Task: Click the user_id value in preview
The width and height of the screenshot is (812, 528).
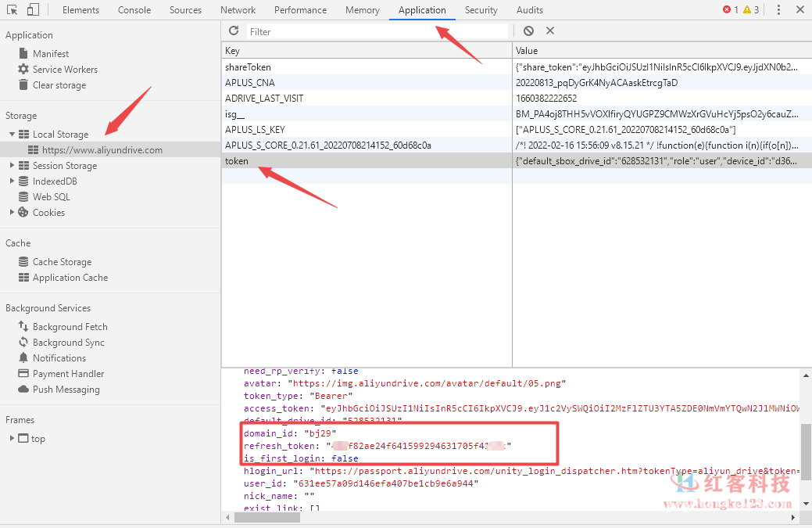Action: tap(386, 483)
